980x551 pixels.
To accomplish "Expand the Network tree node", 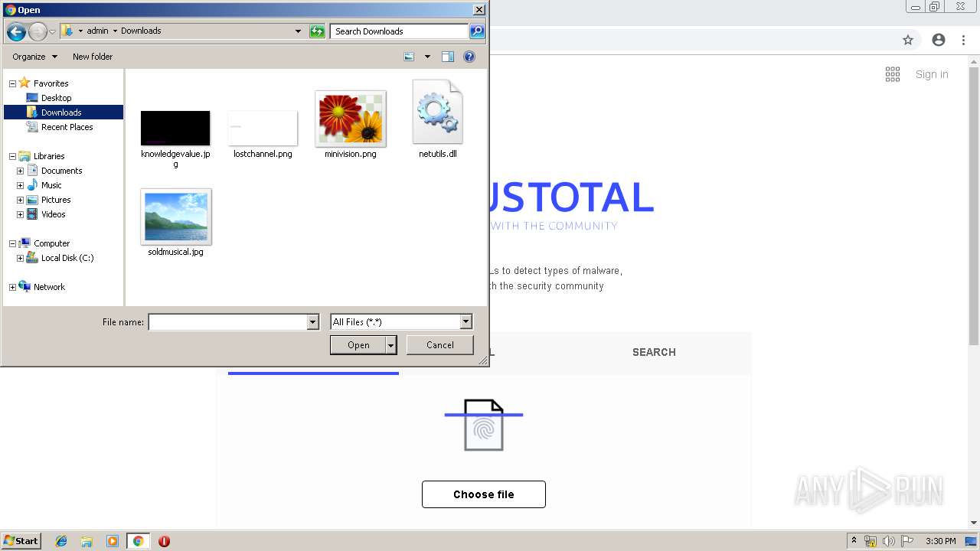I will [x=12, y=287].
